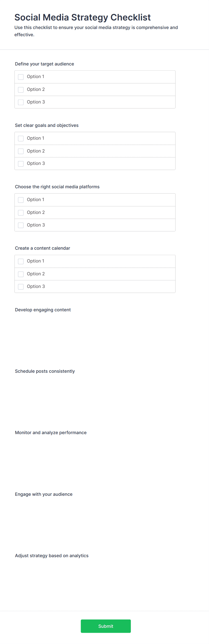Screen dimensions: 209x644
Task: Tick Option 3 under Set clear goals
Action: click(21, 164)
